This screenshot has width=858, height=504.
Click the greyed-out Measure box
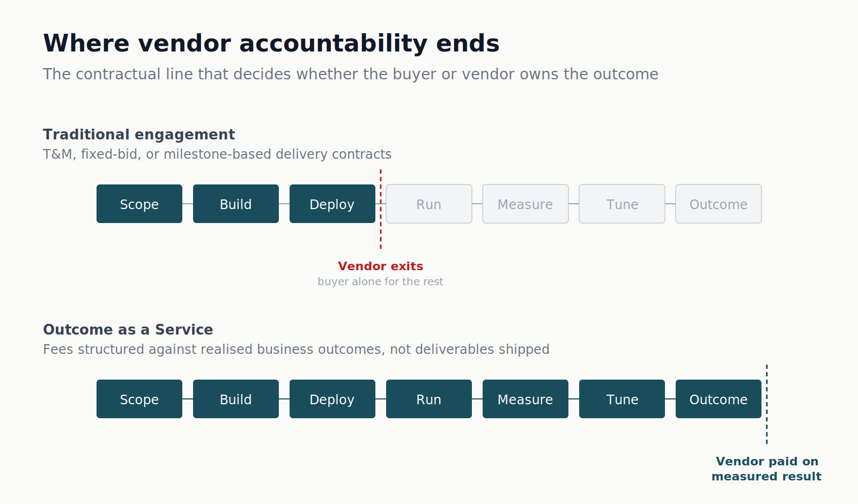(x=526, y=204)
